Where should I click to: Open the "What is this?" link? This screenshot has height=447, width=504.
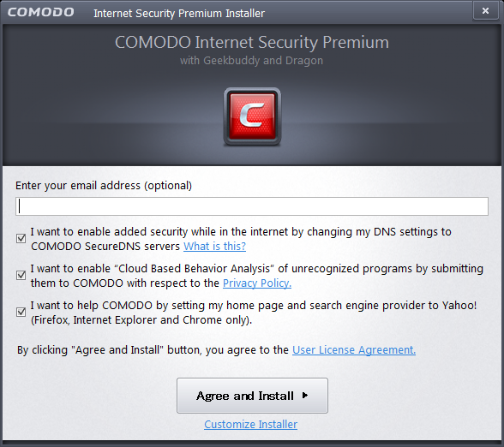214,247
